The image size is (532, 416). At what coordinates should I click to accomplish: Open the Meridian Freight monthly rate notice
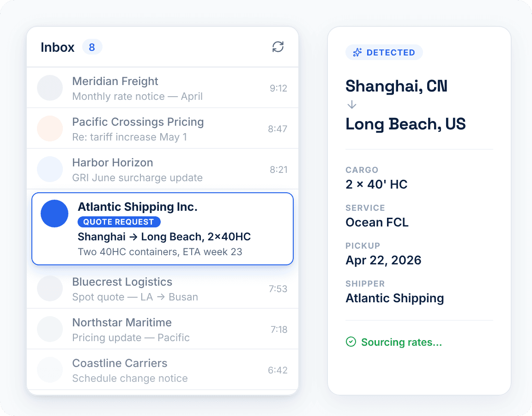point(163,87)
